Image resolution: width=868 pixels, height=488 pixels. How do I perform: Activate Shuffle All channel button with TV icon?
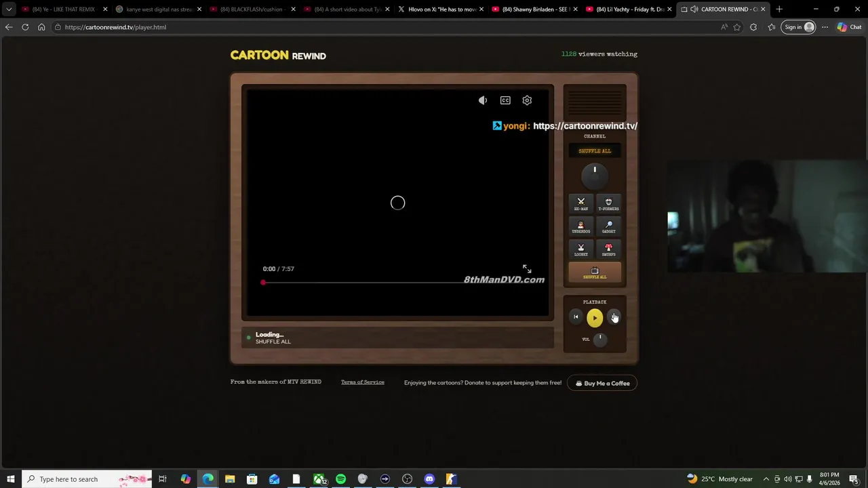pyautogui.click(x=595, y=272)
